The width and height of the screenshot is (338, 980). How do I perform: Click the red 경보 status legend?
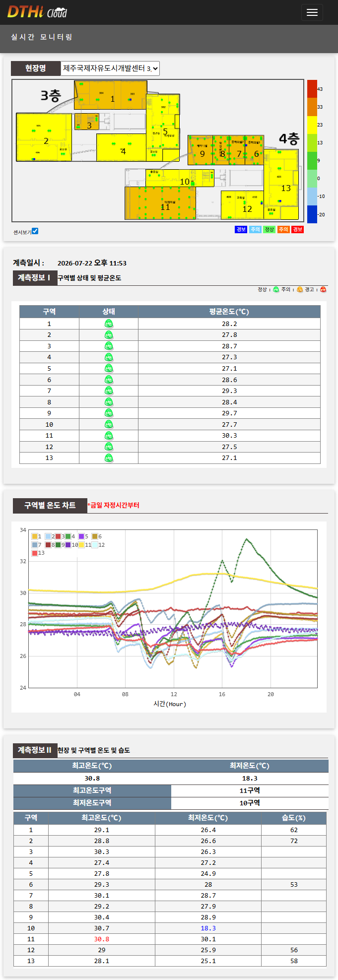[x=297, y=229]
